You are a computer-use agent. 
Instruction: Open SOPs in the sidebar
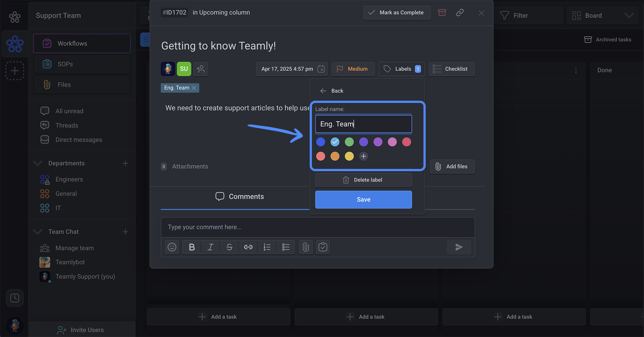82,64
